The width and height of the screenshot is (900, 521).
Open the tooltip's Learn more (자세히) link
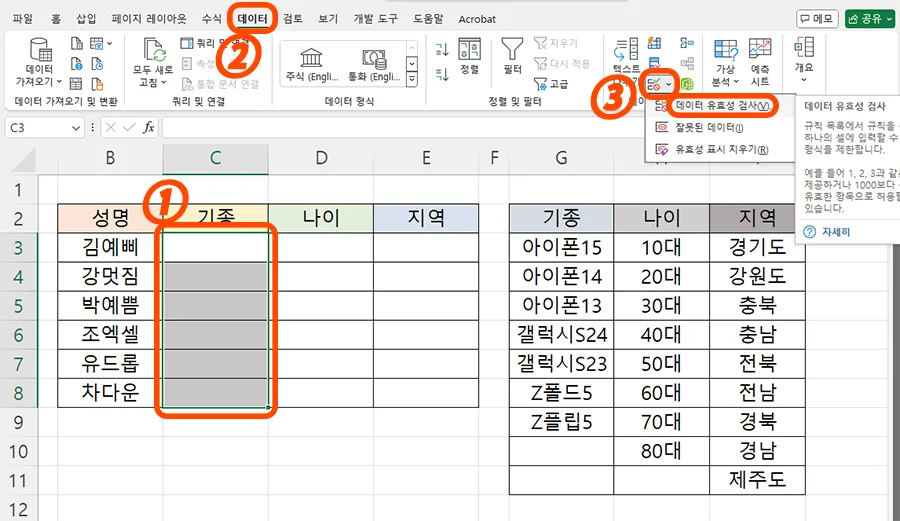[x=836, y=232]
